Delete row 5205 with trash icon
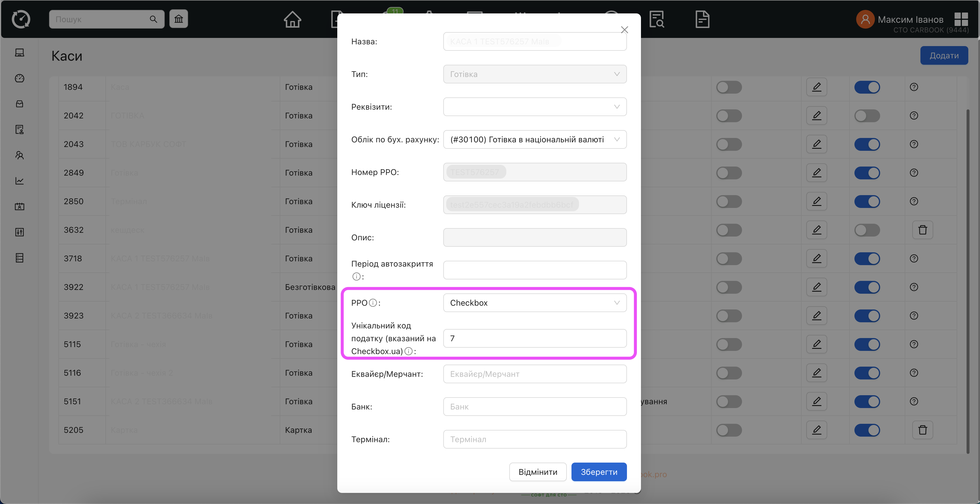 coord(922,430)
